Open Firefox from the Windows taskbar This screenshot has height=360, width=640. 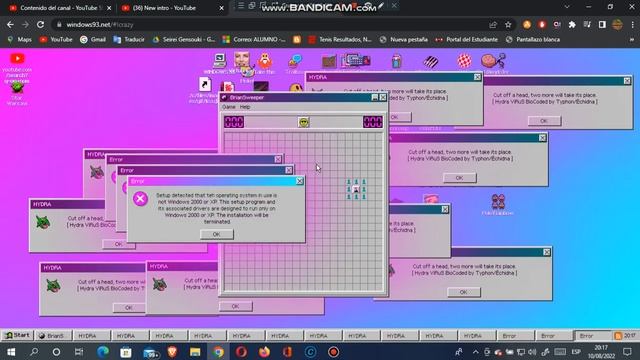(x=264, y=351)
